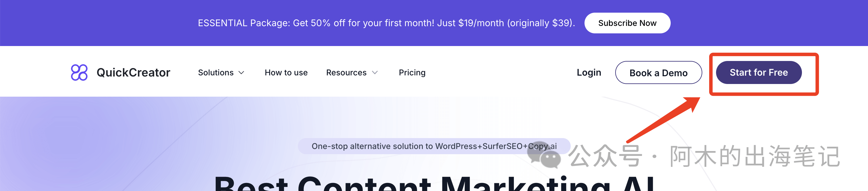Click the QuickCreator clover logo icon
This screenshot has height=191, width=868.
79,72
